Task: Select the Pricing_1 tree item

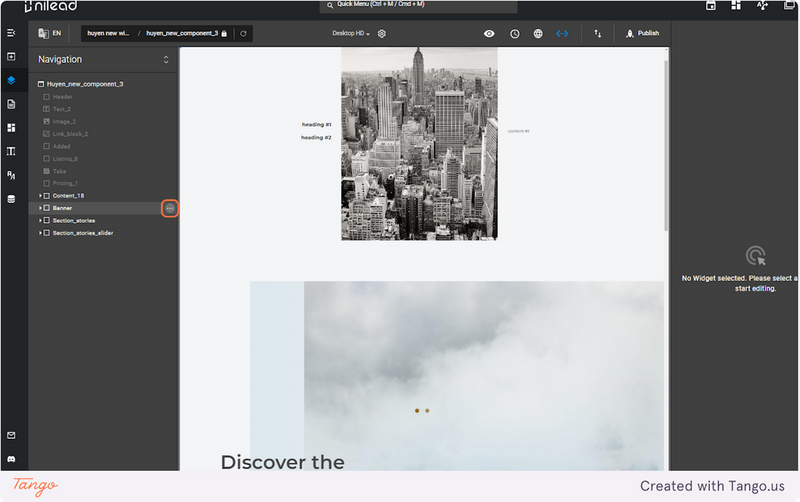Action: click(65, 183)
